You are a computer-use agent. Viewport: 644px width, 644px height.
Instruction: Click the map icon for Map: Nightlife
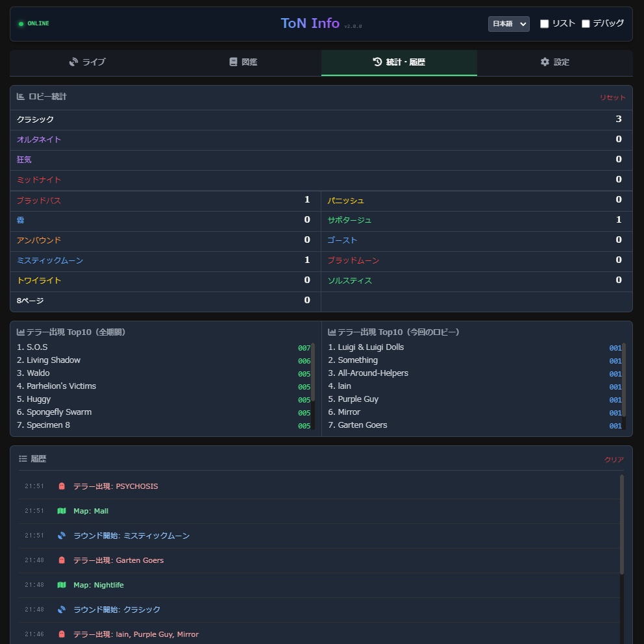62,585
